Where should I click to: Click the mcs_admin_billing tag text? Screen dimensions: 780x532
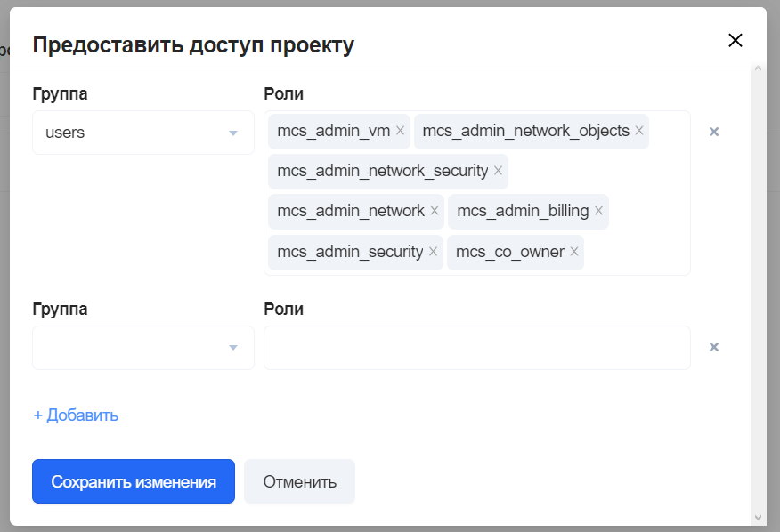pos(523,211)
